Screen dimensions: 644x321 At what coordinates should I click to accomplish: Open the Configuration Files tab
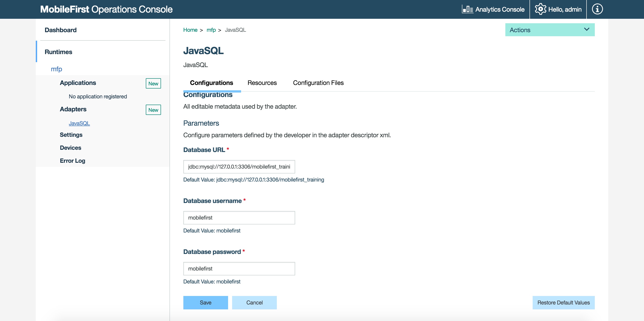318,83
